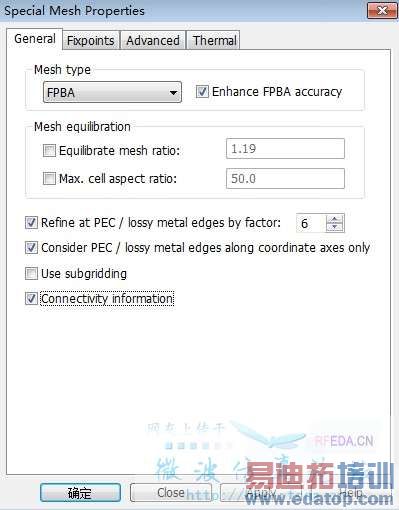
Task: Uncheck Consider PEC edges along coordinate axes only
Action: click(x=31, y=248)
